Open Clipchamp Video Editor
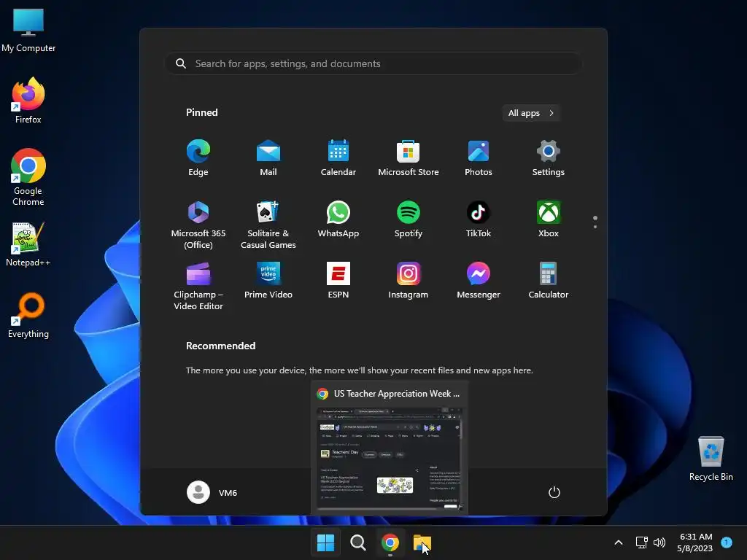Screen dimensions: 747x560 pyautogui.click(x=198, y=286)
